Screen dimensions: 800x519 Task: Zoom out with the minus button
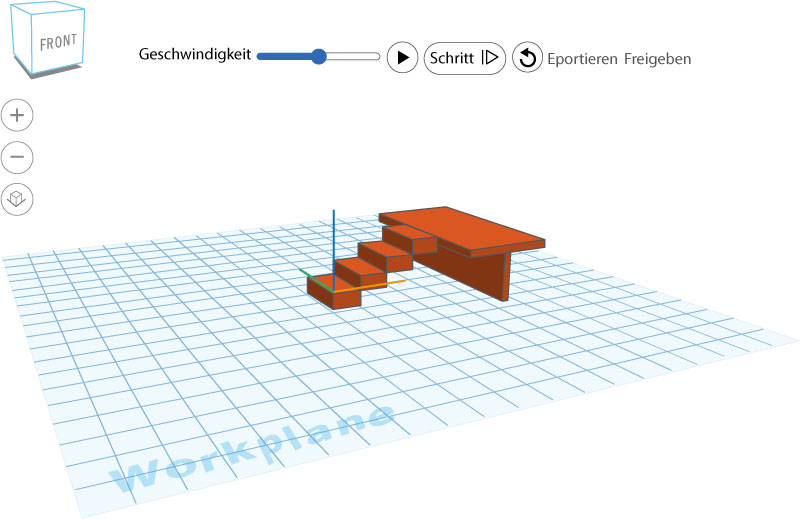17,157
